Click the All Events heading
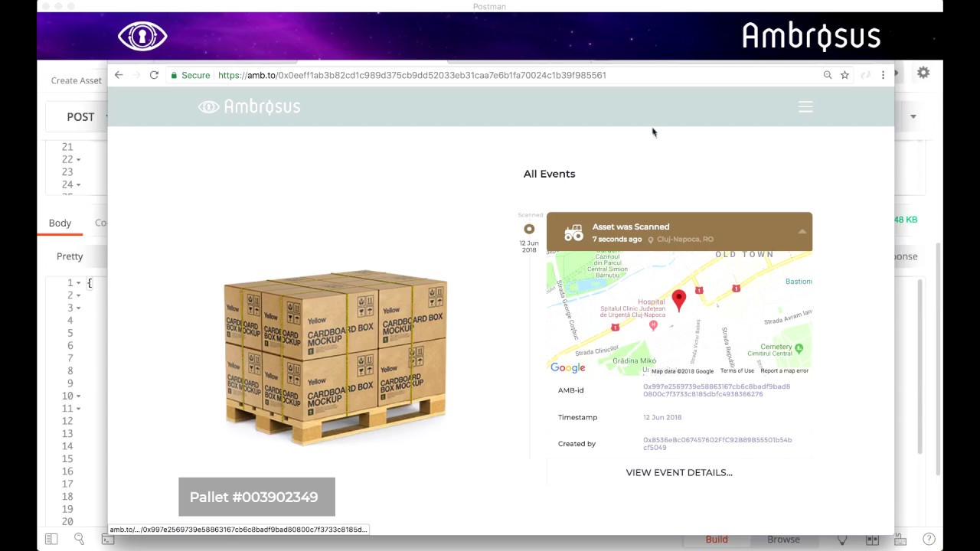The width and height of the screenshot is (980, 551). pyautogui.click(x=549, y=174)
